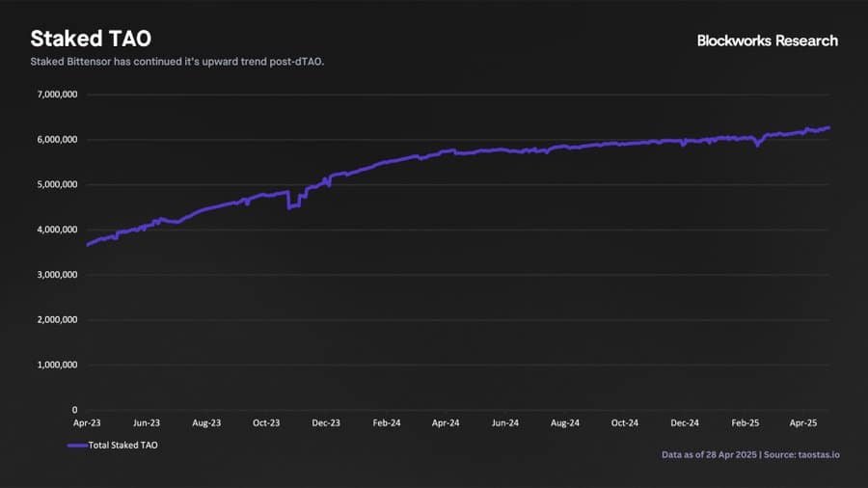Click the chart subtitle about post-dTAO trend
The image size is (868, 488).
tap(177, 62)
